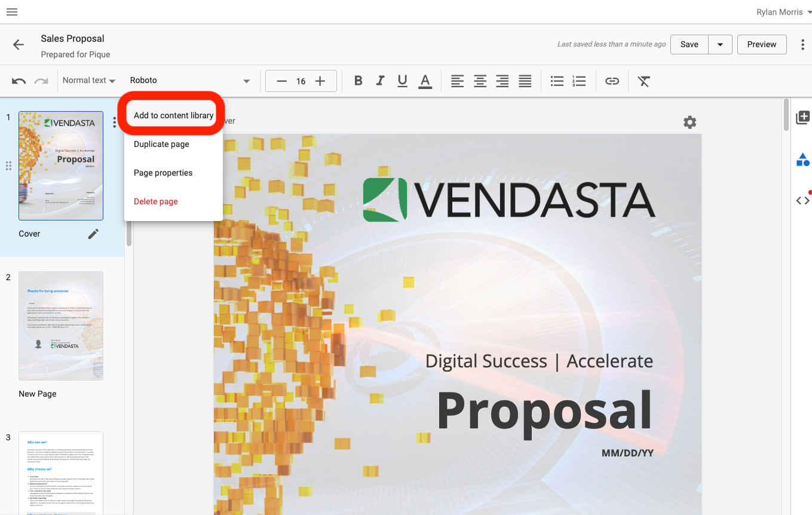The image size is (812, 515).
Task: Grab the Cover page drag handle
Action: tap(8, 166)
